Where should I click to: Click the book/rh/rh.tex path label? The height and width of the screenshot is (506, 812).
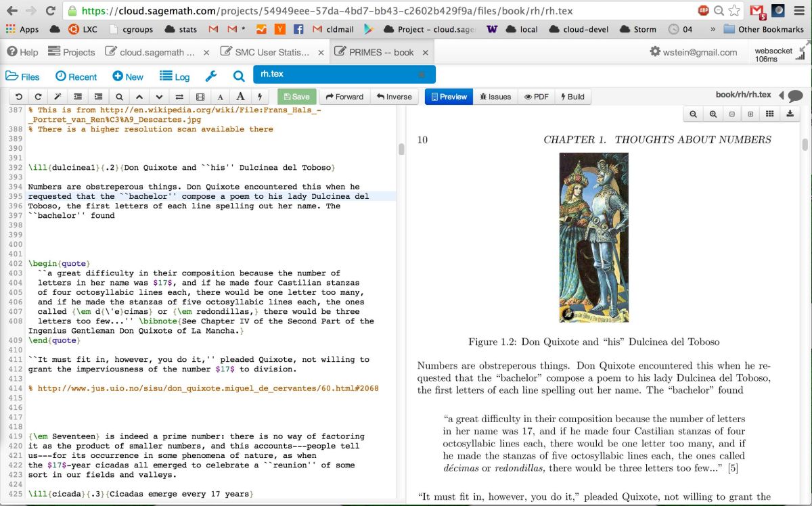point(743,95)
